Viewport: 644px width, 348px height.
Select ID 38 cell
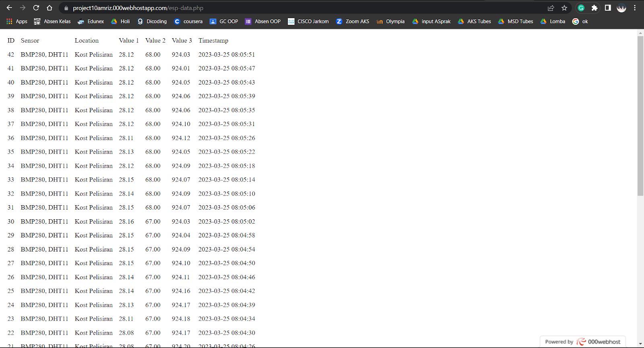(x=11, y=110)
